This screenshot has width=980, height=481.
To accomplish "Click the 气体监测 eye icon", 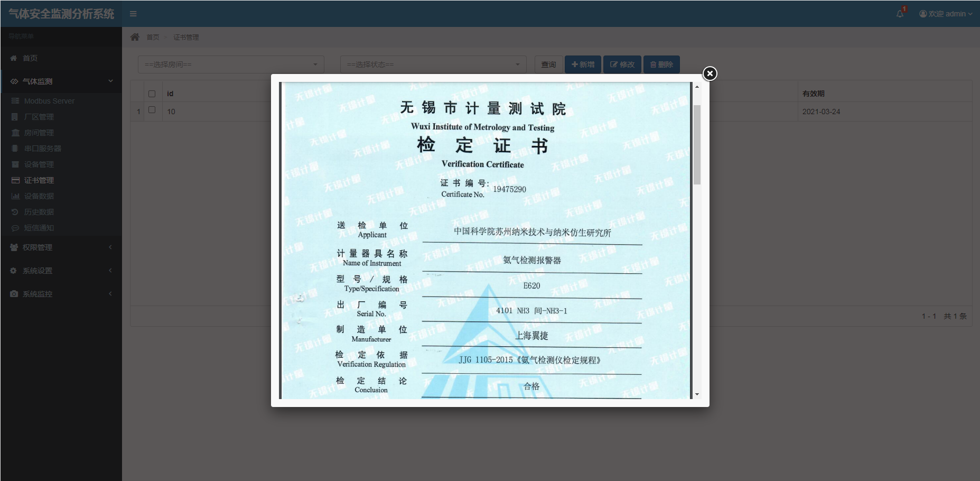I will click(x=14, y=81).
